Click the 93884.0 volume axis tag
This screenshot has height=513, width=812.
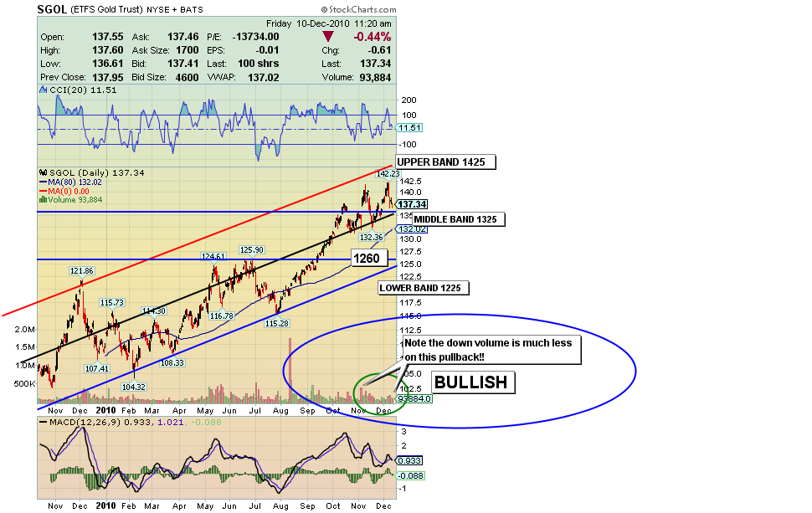(x=414, y=398)
